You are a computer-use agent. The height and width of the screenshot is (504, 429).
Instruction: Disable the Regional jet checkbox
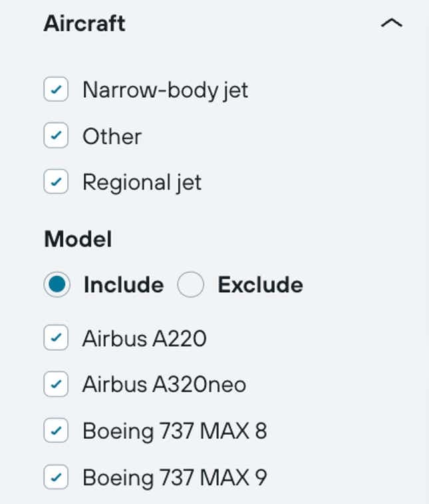point(56,182)
